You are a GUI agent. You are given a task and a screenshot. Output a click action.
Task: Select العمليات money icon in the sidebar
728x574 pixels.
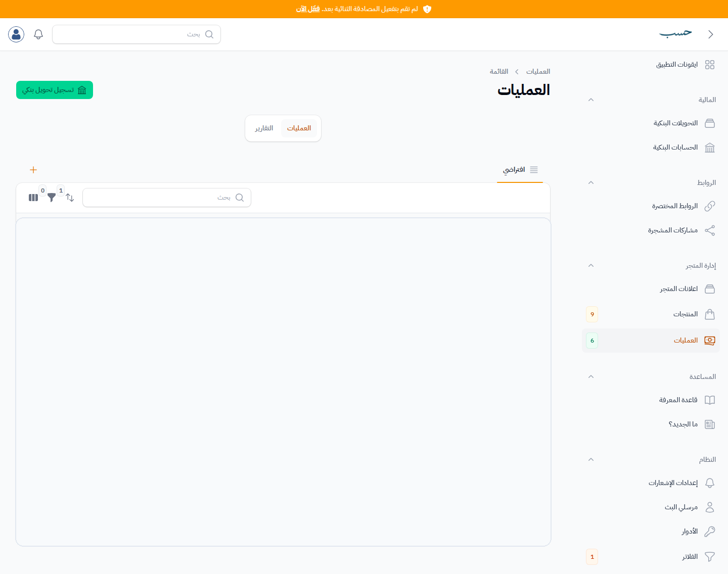(710, 341)
